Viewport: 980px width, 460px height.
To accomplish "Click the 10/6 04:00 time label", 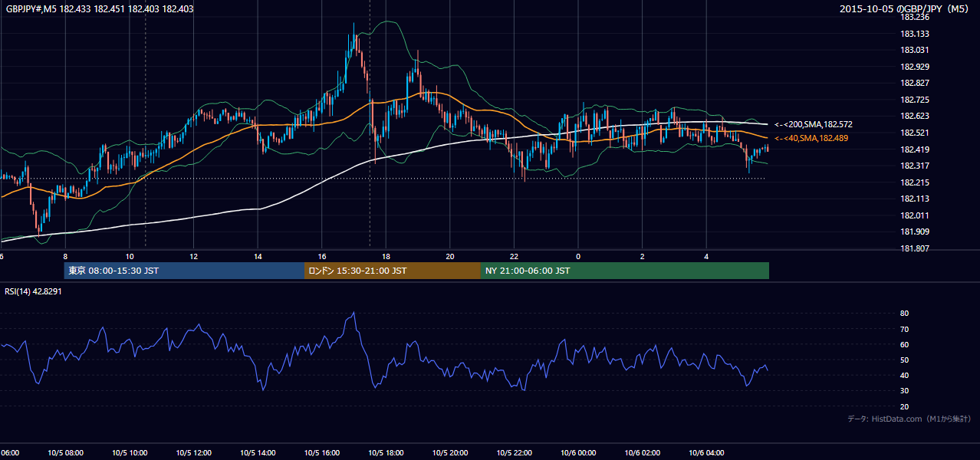I will 706,453.
